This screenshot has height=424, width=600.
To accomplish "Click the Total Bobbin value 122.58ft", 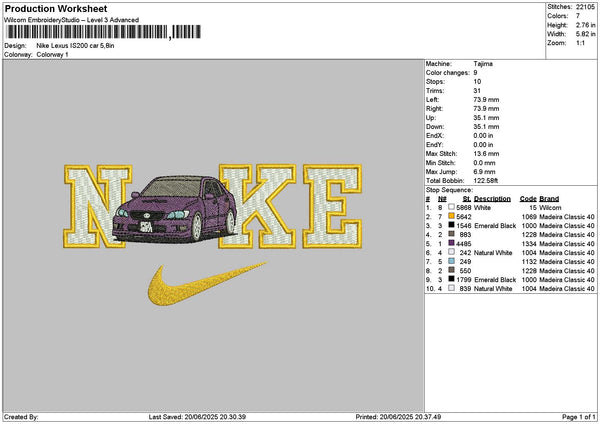I will pos(486,181).
